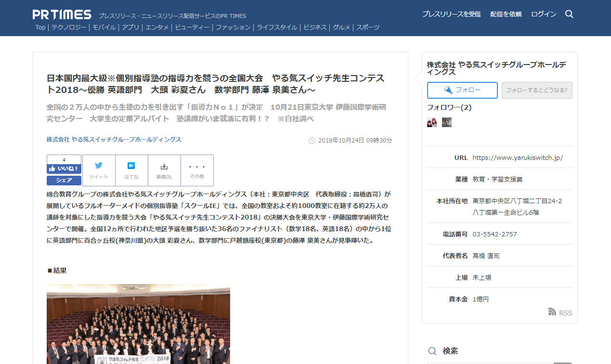This screenshot has width=611, height=364.
Task: Click the Twitter tweet share icon
Action: point(99,166)
